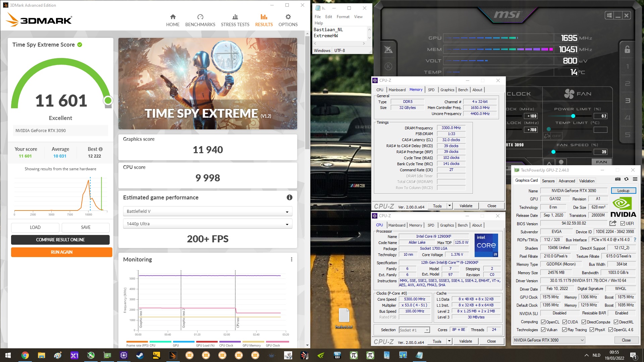The height and width of the screenshot is (362, 644).
Task: Click the info icon next to Best score
Action: click(x=101, y=149)
